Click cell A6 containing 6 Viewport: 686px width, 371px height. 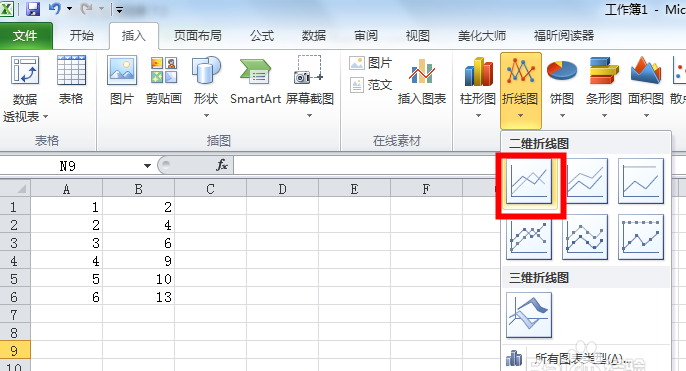(66, 297)
